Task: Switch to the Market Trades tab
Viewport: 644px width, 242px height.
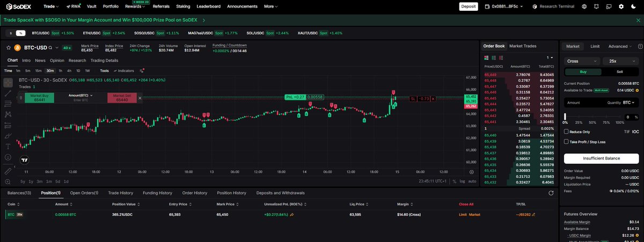Action: pyautogui.click(x=523, y=46)
